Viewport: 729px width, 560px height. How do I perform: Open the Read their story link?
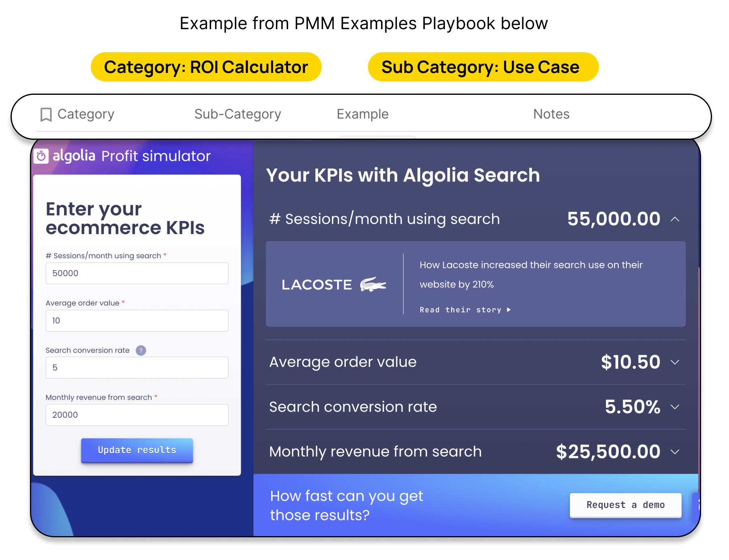[x=460, y=310]
